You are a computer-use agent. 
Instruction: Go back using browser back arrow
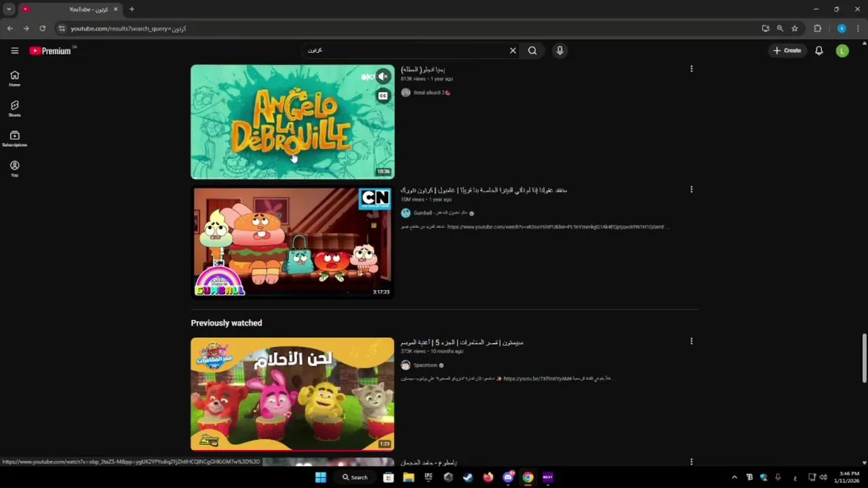(9, 28)
